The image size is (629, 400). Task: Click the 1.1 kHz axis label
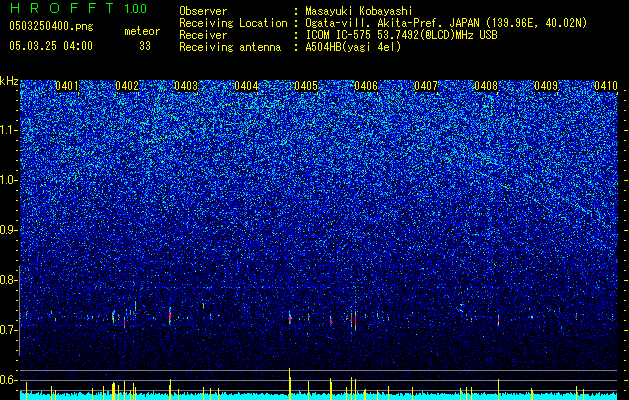coord(9,130)
